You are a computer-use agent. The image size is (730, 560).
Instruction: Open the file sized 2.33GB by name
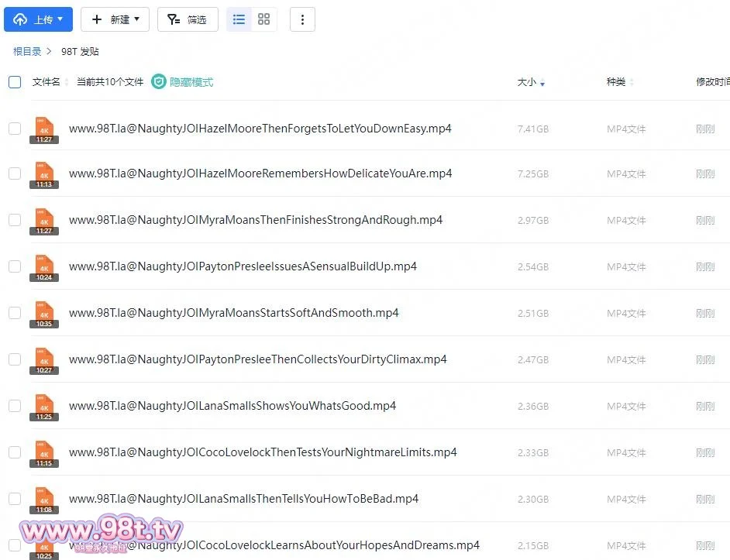click(263, 452)
